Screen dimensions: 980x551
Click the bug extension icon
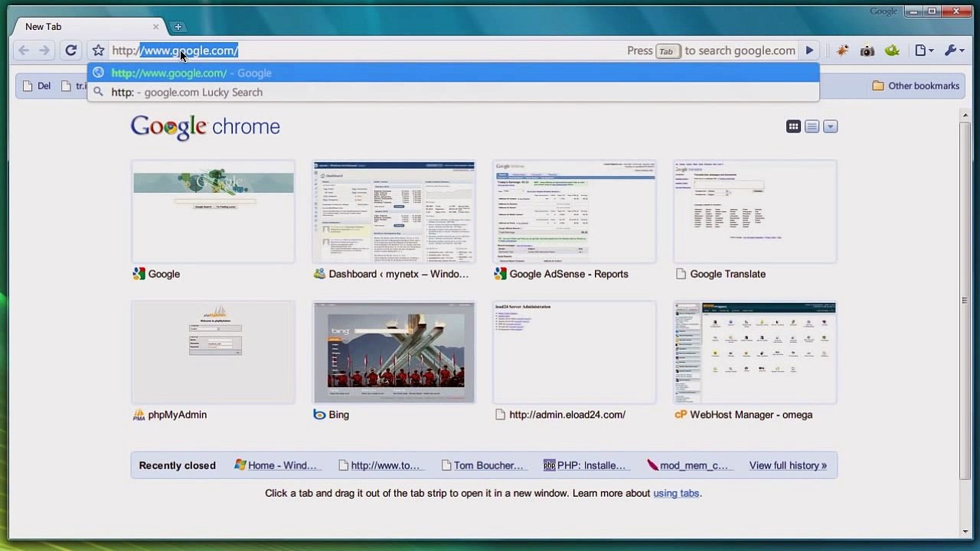click(x=842, y=51)
